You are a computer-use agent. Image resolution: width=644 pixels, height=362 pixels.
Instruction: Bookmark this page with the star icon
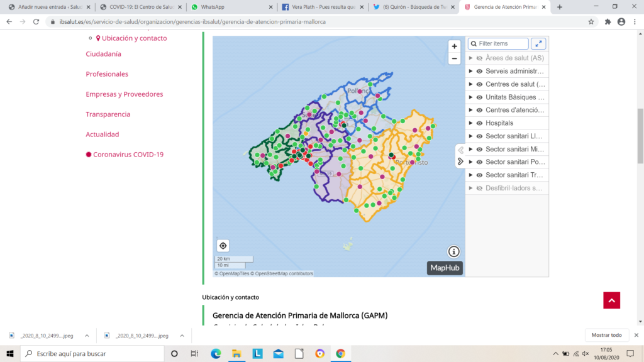[x=591, y=21]
